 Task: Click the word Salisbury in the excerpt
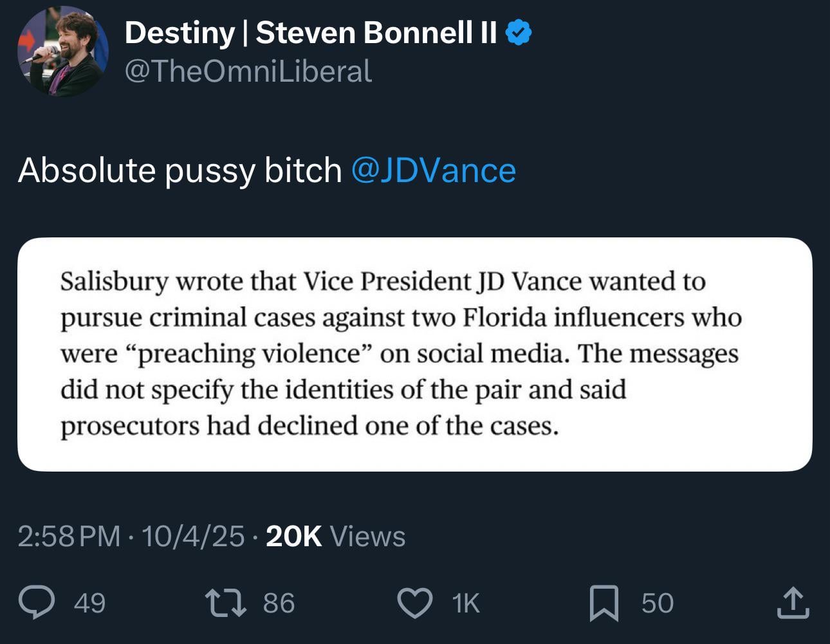pos(114,282)
